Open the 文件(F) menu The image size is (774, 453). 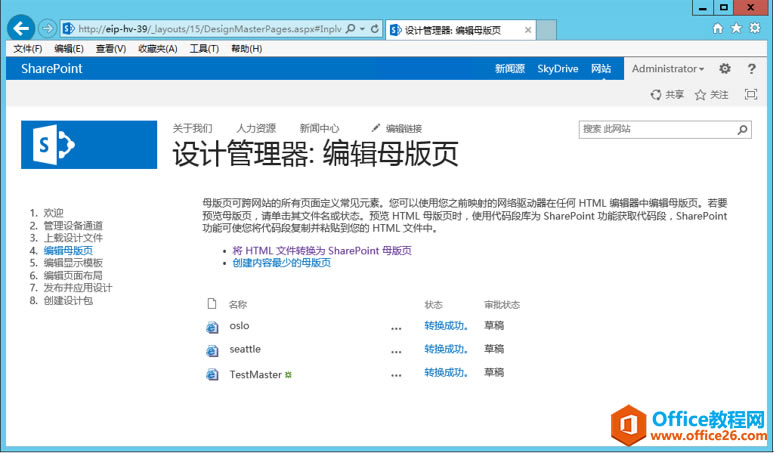click(28, 48)
